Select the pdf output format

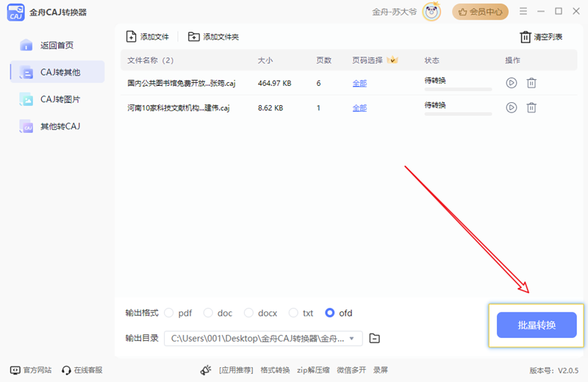169,313
